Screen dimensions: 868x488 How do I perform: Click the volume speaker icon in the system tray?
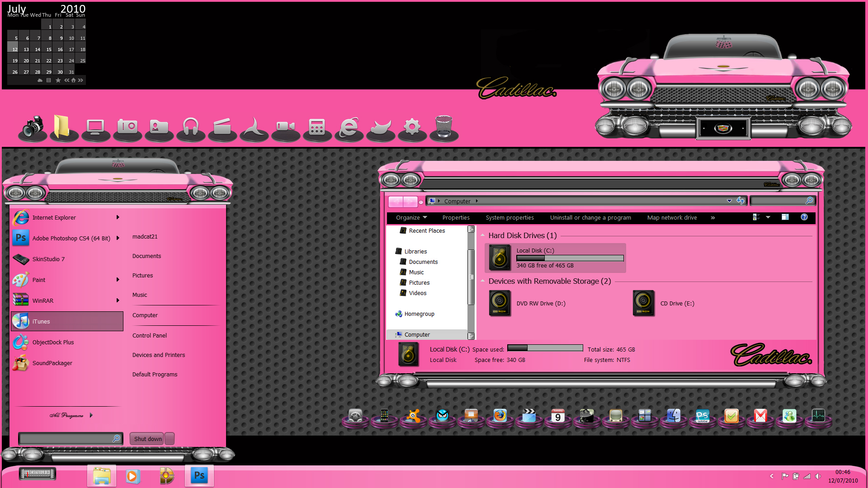[818, 476]
